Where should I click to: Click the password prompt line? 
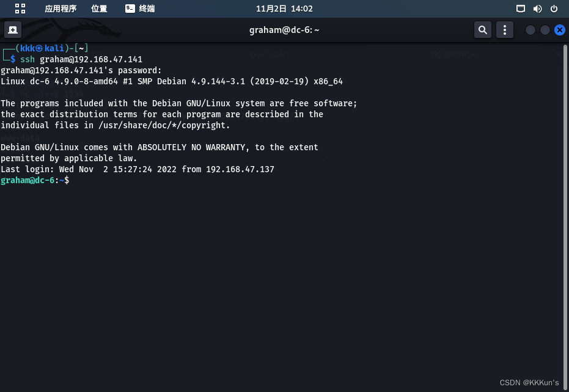[81, 70]
